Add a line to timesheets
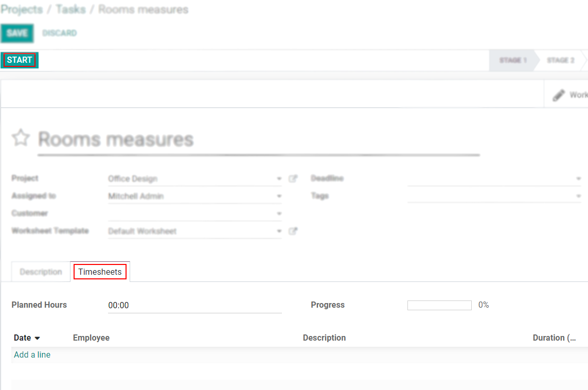The width and height of the screenshot is (588, 390). [32, 354]
